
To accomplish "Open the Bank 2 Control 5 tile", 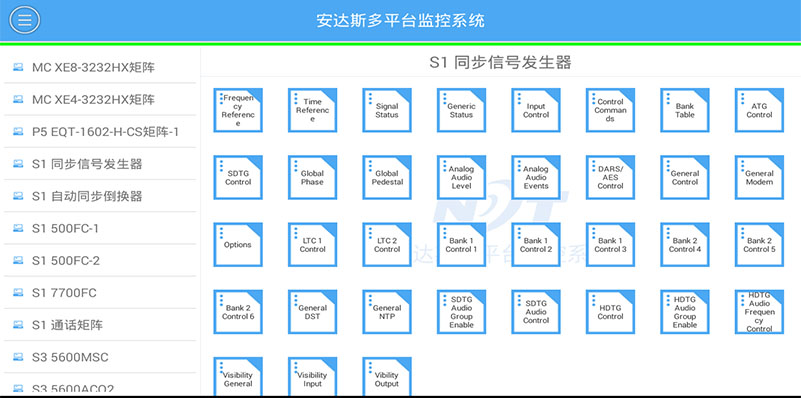I will [x=759, y=245].
